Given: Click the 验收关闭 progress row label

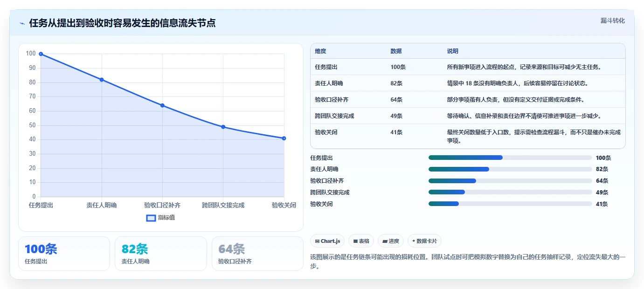Looking at the screenshot, I should (322, 204).
